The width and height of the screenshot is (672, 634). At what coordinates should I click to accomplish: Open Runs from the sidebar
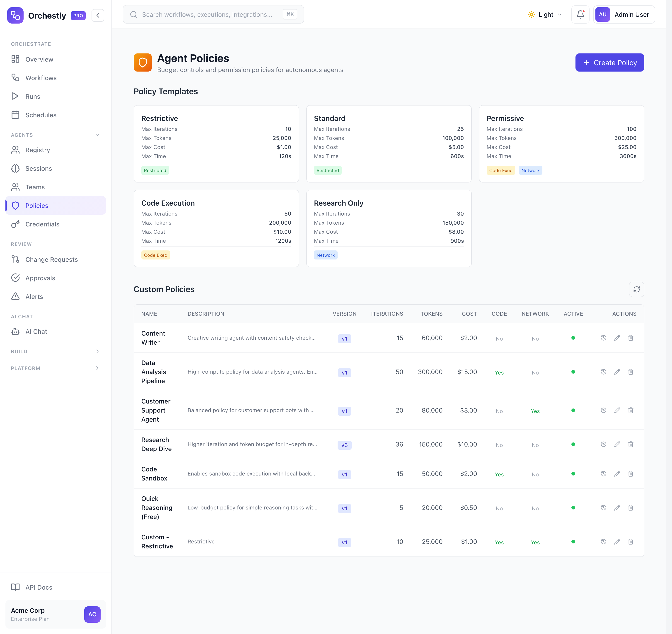click(x=56, y=96)
